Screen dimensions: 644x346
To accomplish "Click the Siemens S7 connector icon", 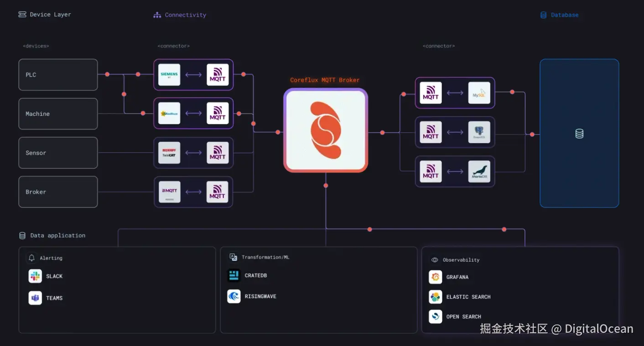I will tap(169, 74).
